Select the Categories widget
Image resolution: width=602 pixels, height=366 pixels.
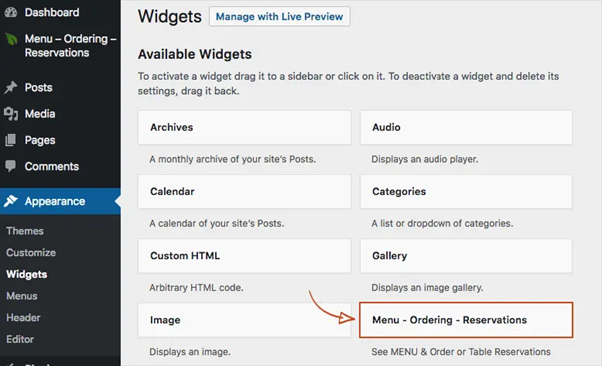[x=466, y=192]
